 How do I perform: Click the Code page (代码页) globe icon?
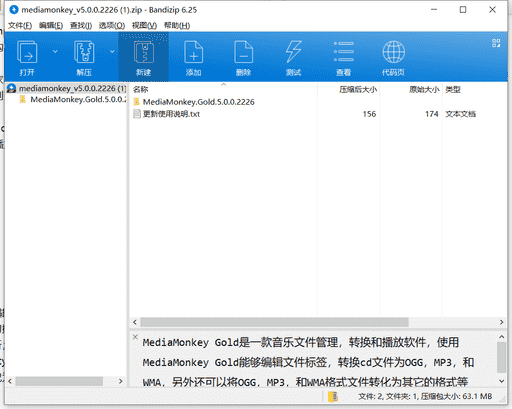pos(393,57)
